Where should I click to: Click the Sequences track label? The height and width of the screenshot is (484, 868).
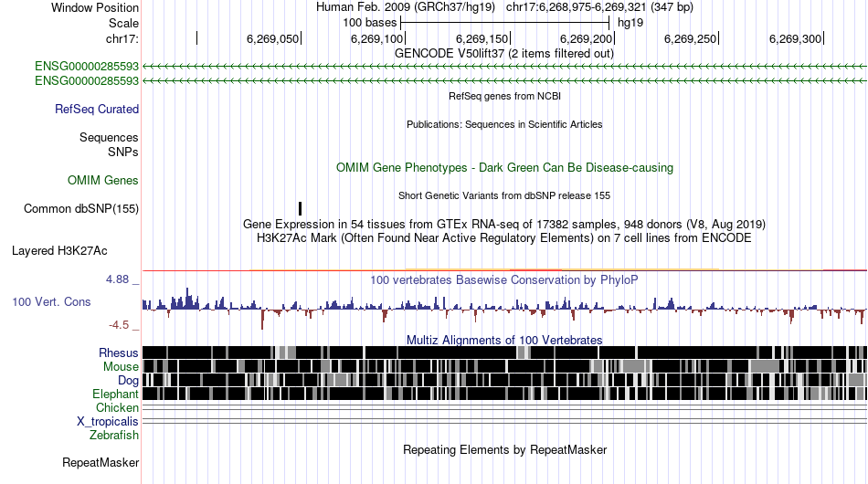click(x=109, y=137)
